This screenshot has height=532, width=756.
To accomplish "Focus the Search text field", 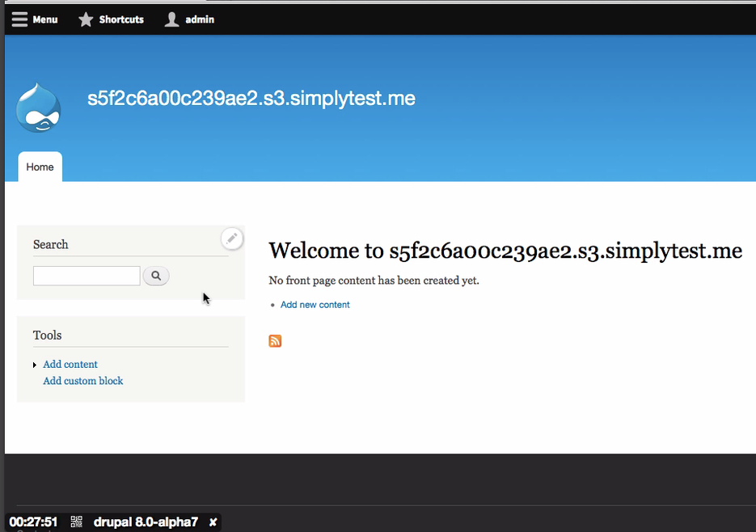I will [x=87, y=276].
